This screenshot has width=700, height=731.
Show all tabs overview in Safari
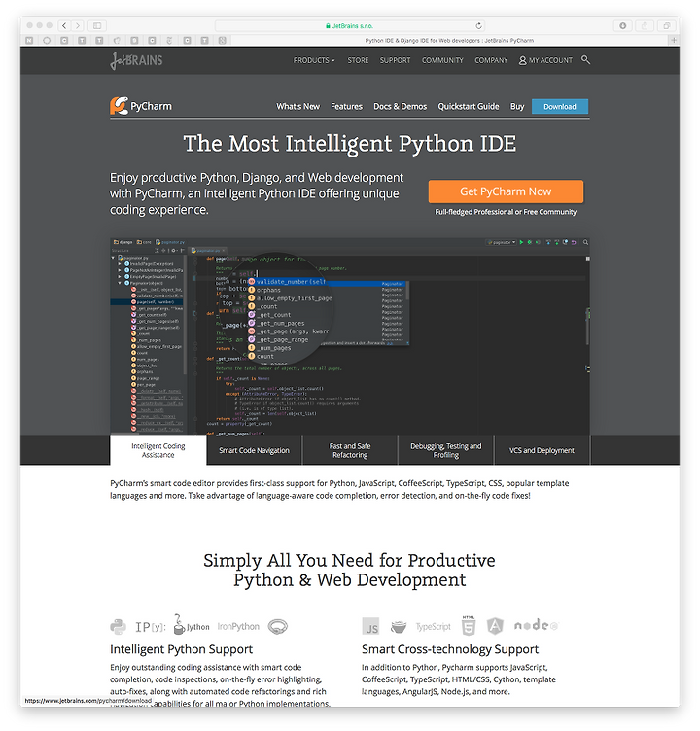(667, 25)
